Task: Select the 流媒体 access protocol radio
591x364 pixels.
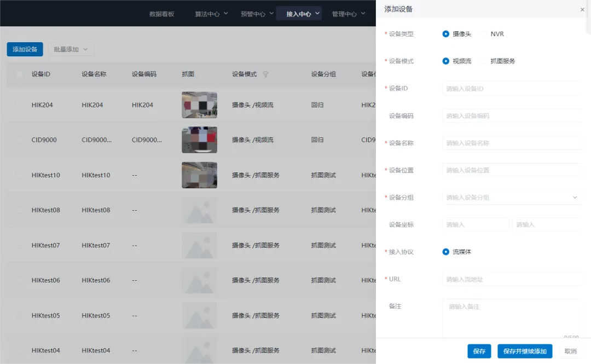Action: (445, 252)
